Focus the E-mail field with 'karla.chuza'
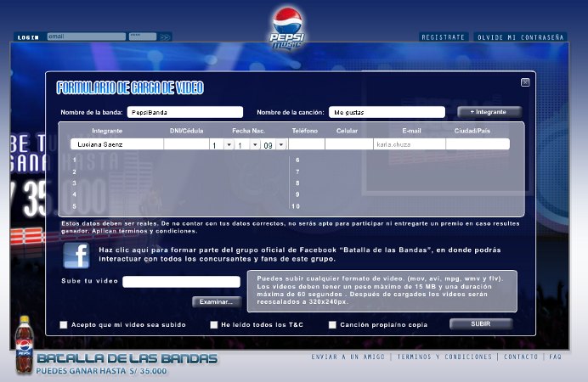Image resolution: width=588 pixels, height=382 pixels. [410, 144]
